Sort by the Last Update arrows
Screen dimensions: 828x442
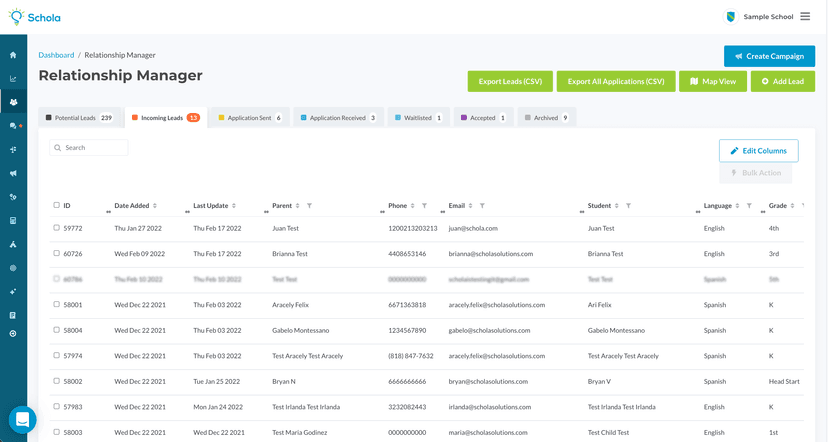[x=234, y=206]
